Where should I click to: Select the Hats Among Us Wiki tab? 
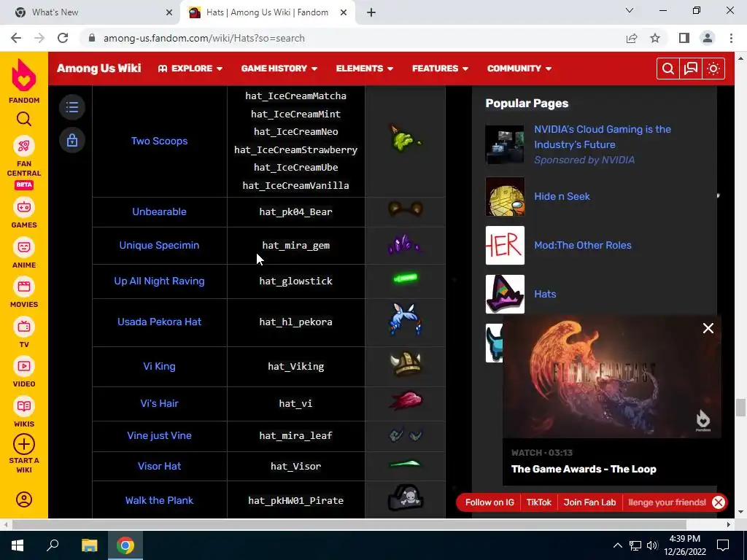point(267,12)
